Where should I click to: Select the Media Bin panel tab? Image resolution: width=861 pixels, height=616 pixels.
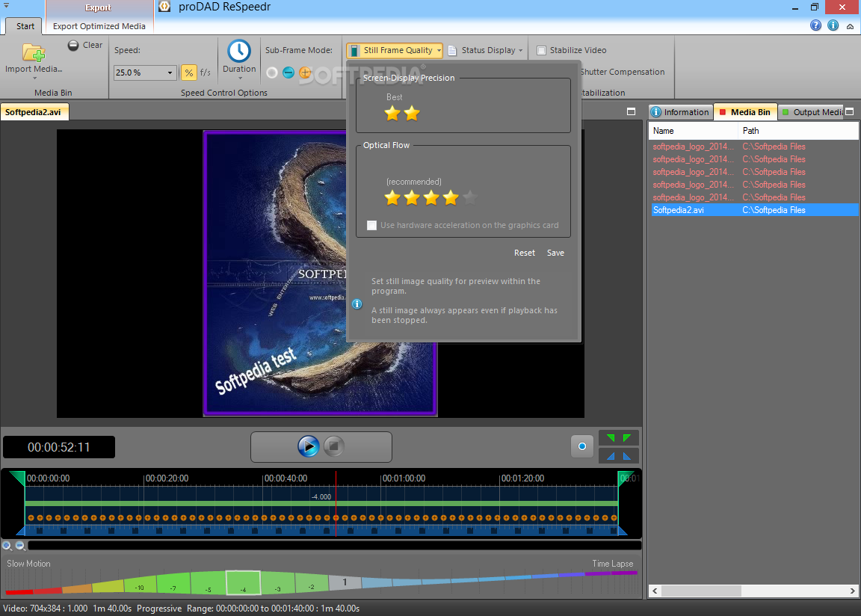745,112
